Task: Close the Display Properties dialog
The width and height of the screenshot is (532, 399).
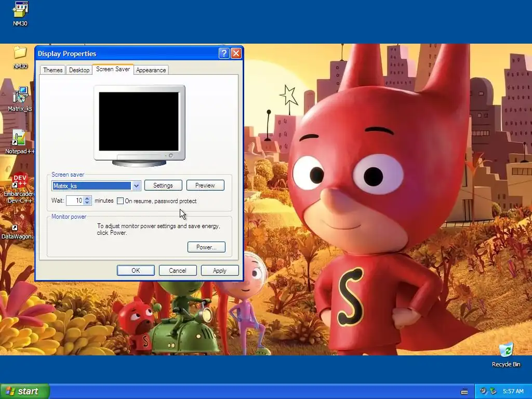Action: pos(236,54)
